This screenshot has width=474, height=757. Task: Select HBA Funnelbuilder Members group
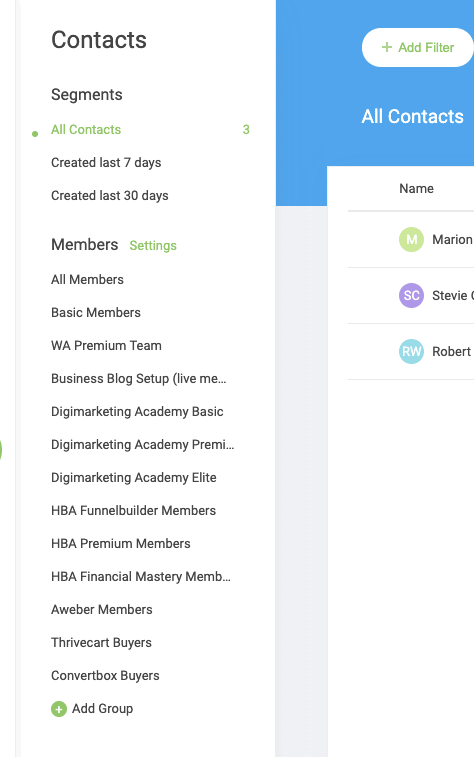pos(133,511)
